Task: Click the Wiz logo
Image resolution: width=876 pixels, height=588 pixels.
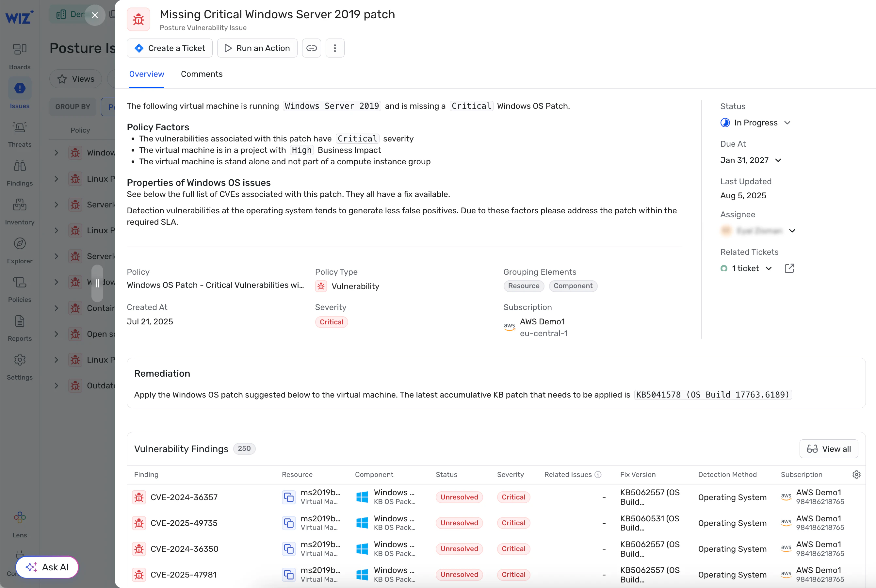Action: click(x=20, y=17)
